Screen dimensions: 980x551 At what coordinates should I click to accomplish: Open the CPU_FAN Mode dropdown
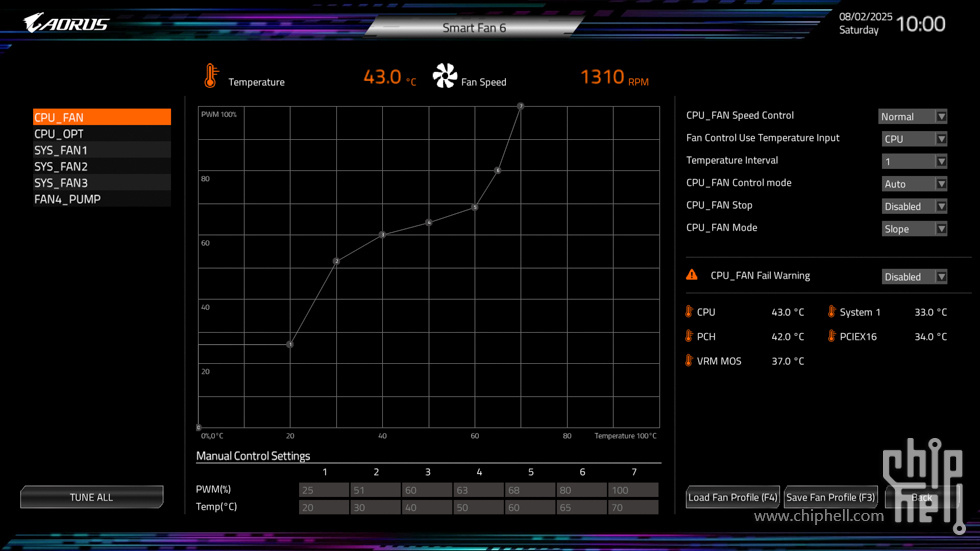pyautogui.click(x=914, y=229)
